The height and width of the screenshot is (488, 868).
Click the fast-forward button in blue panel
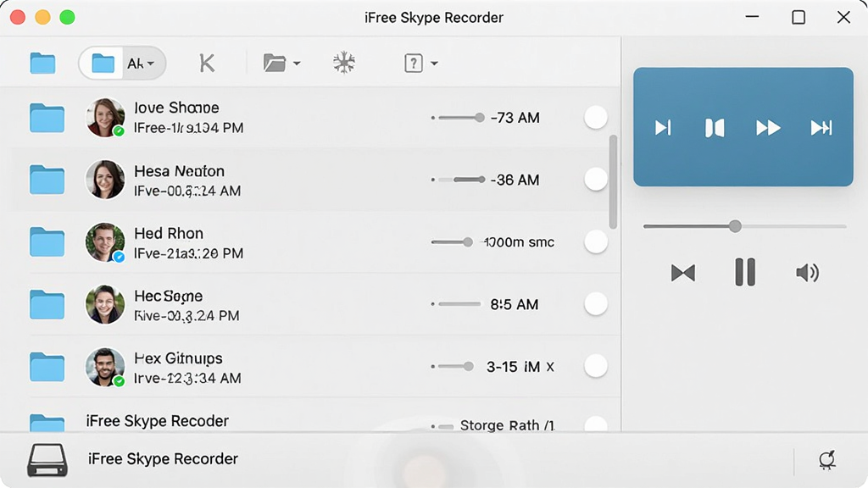(x=768, y=128)
